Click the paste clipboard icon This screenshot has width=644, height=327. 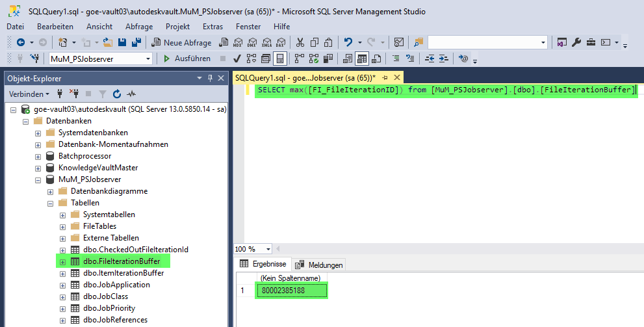[328, 42]
